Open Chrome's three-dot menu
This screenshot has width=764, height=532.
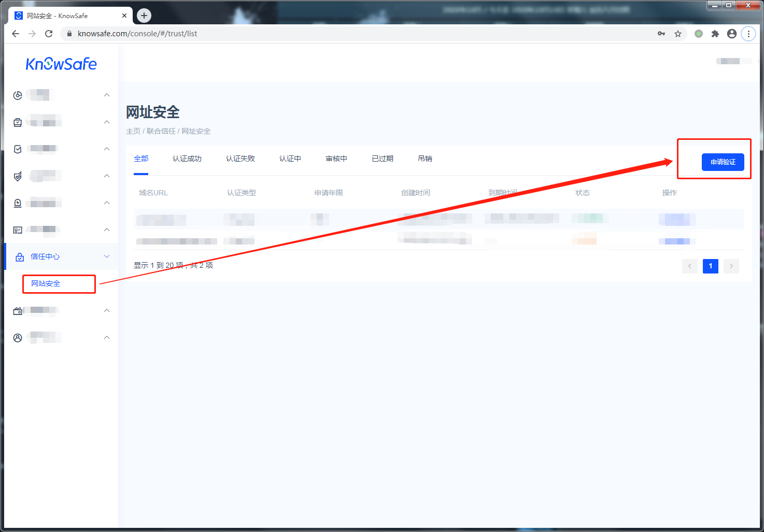pyautogui.click(x=748, y=34)
